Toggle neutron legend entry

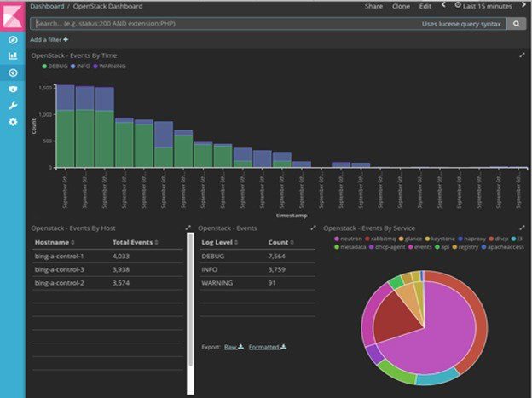click(348, 239)
